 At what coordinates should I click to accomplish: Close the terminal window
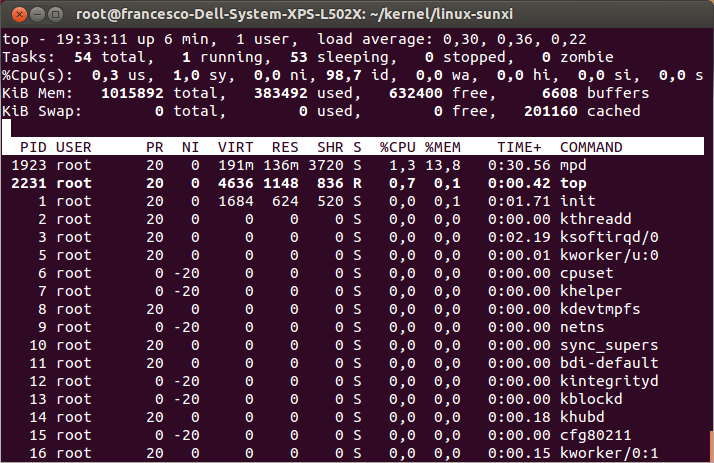point(19,15)
